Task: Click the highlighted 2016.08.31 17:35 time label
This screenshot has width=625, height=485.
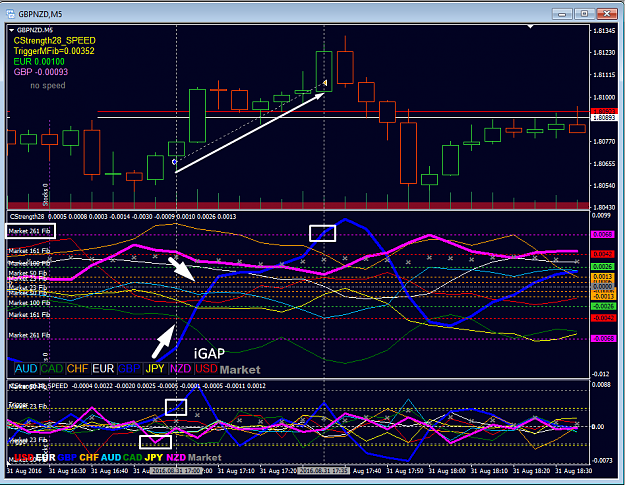Action: pos(324,471)
